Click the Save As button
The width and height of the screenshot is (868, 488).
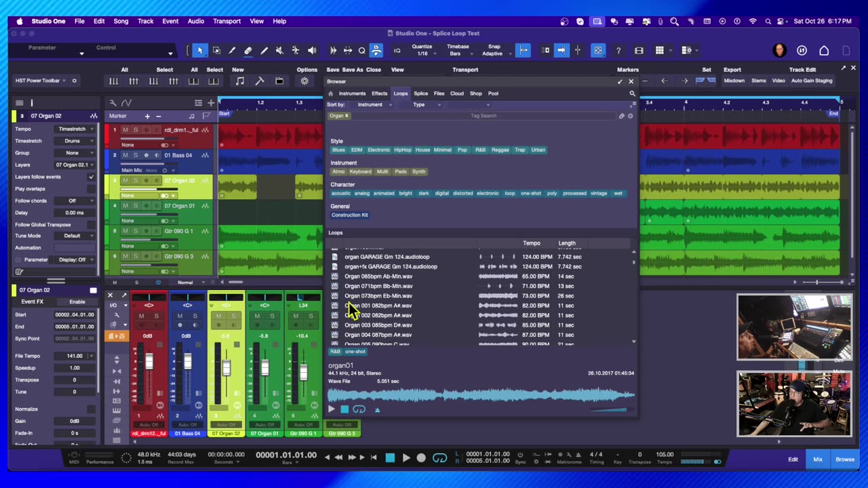coord(353,70)
